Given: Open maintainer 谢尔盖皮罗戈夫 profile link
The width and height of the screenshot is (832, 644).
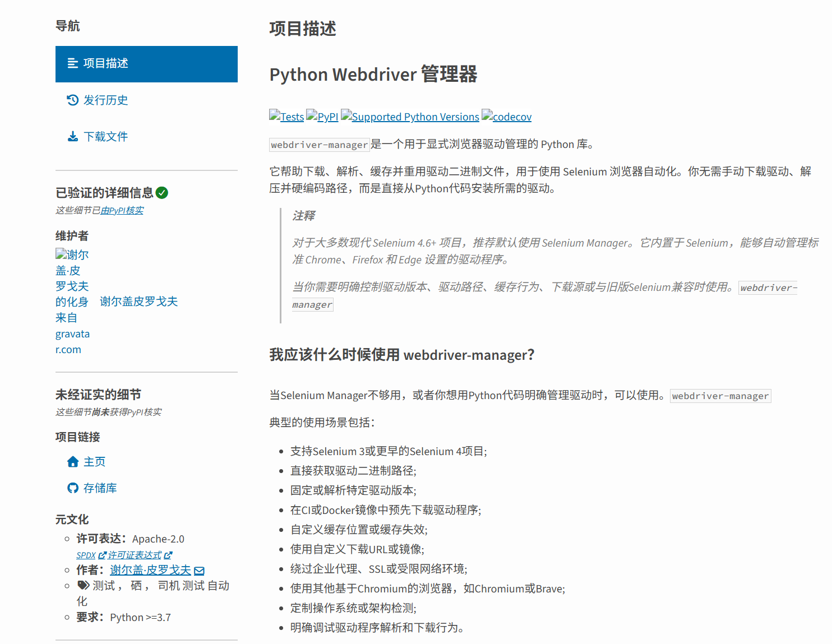Looking at the screenshot, I should [138, 302].
